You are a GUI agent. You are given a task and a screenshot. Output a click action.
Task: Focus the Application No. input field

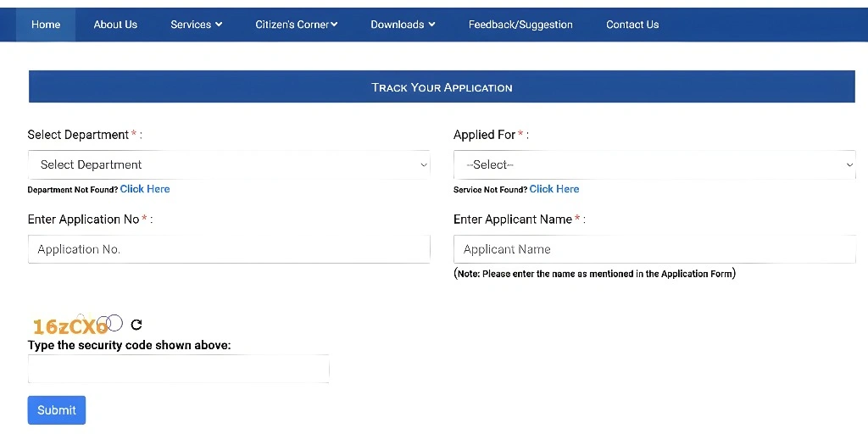(x=229, y=249)
